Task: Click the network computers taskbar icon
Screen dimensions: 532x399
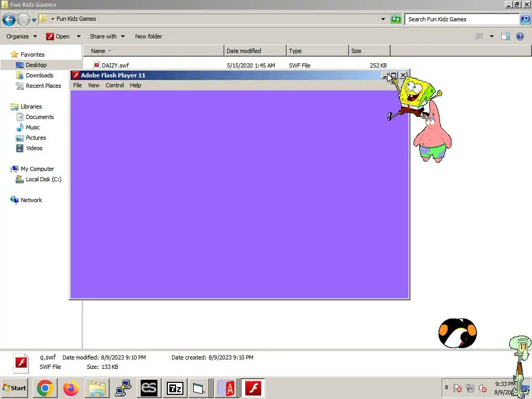Action: (123, 388)
